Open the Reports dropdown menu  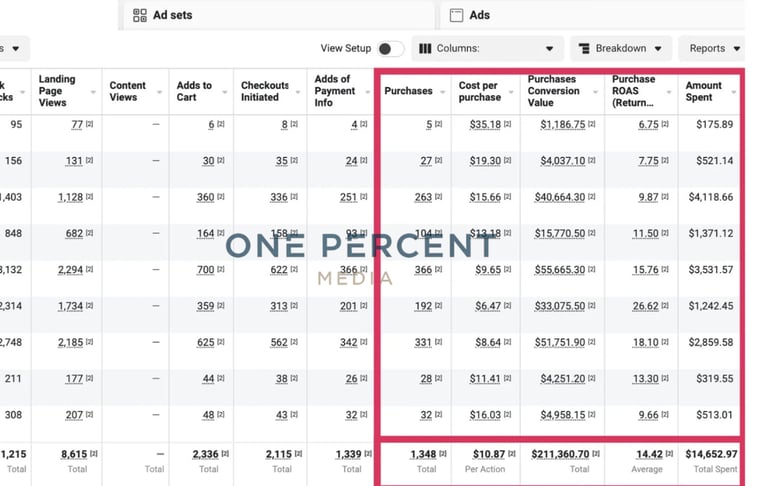(715, 48)
